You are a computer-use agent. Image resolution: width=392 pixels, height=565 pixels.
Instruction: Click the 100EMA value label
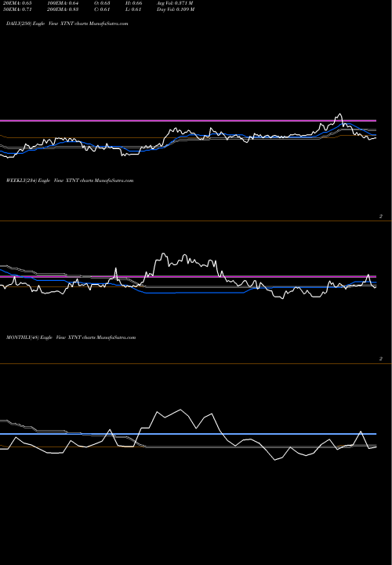[x=63, y=3]
